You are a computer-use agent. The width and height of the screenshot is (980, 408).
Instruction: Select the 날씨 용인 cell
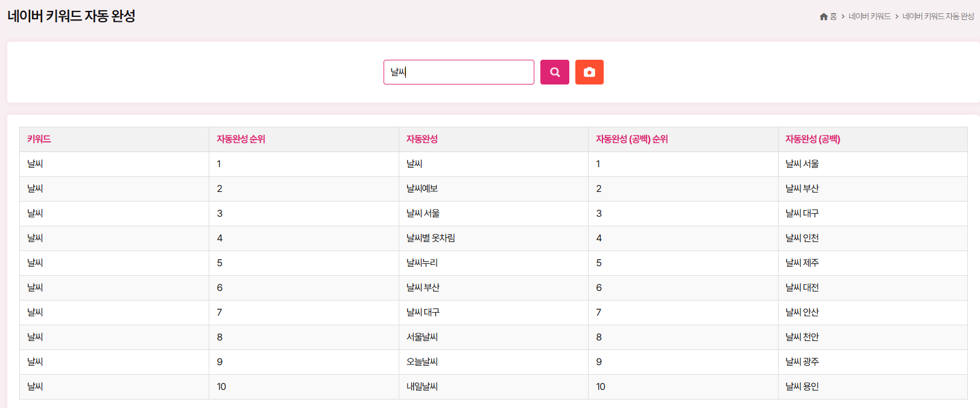873,386
